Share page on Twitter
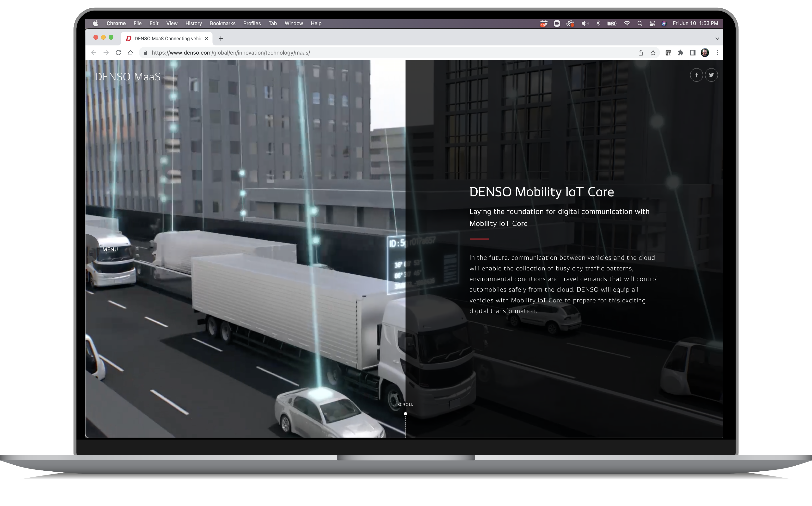The width and height of the screenshot is (812, 506). (x=711, y=75)
